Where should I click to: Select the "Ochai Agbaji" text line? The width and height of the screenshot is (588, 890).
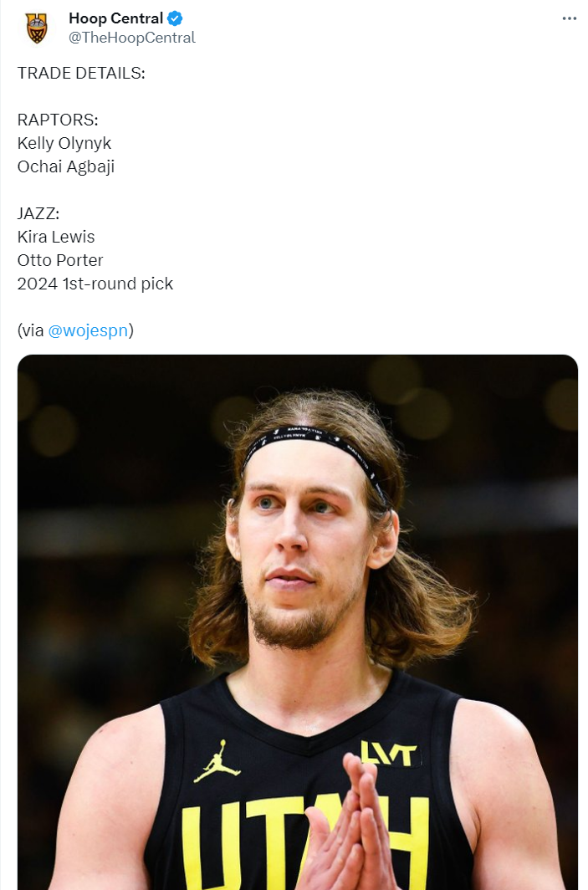click(66, 166)
